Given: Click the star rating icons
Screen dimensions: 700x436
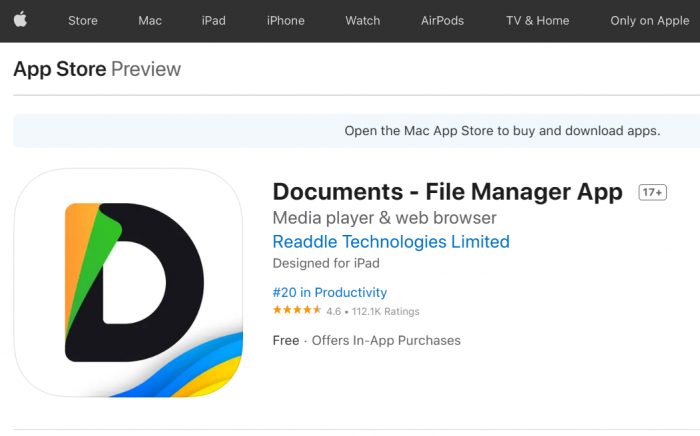Looking at the screenshot, I should [x=297, y=310].
